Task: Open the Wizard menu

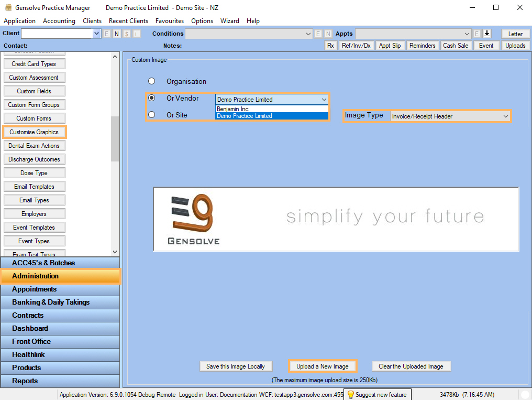Action: pyautogui.click(x=230, y=21)
